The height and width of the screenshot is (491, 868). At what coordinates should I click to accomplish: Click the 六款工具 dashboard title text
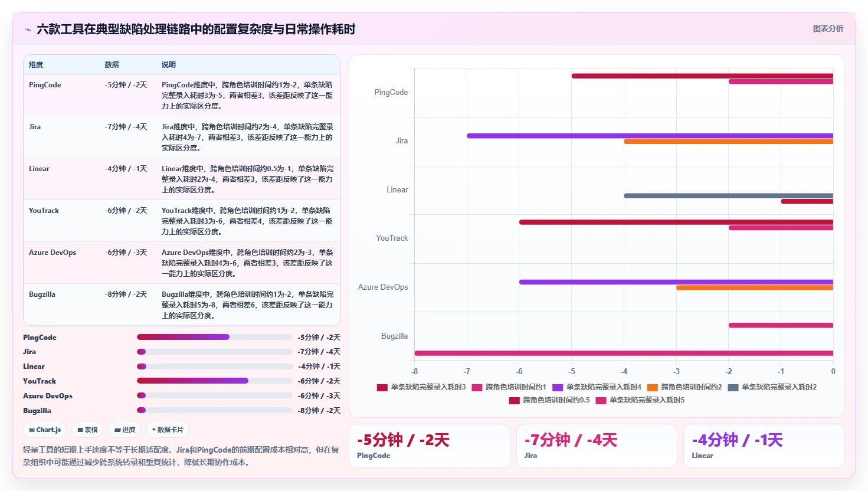(196, 30)
